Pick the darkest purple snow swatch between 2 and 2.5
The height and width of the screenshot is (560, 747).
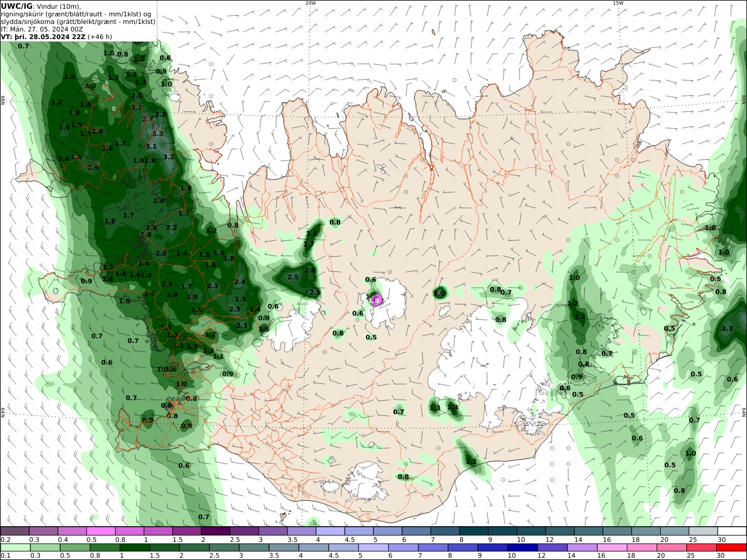click(215, 531)
